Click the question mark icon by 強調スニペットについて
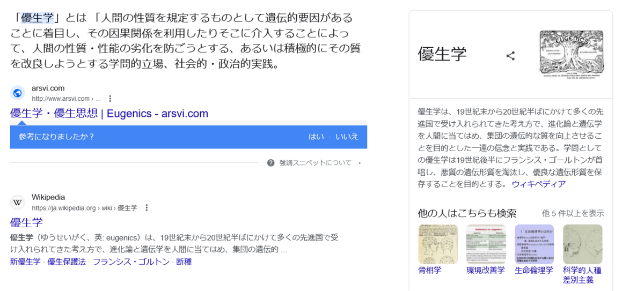The height and width of the screenshot is (291, 644). (x=271, y=162)
